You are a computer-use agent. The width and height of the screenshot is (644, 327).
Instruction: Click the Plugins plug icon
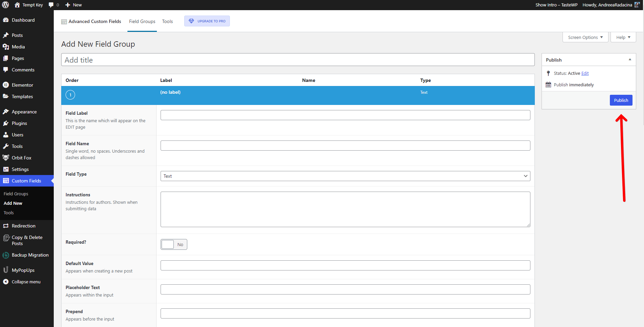click(6, 123)
